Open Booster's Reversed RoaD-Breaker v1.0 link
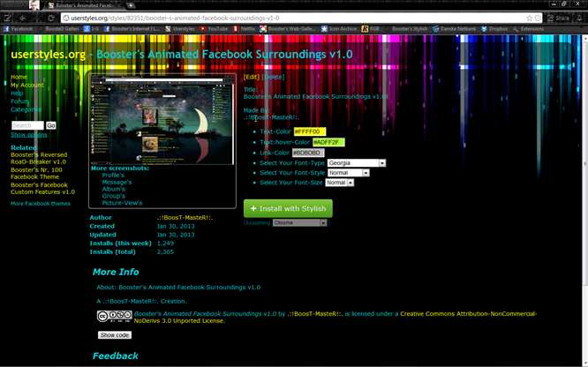The height and width of the screenshot is (367, 588). [x=39, y=158]
